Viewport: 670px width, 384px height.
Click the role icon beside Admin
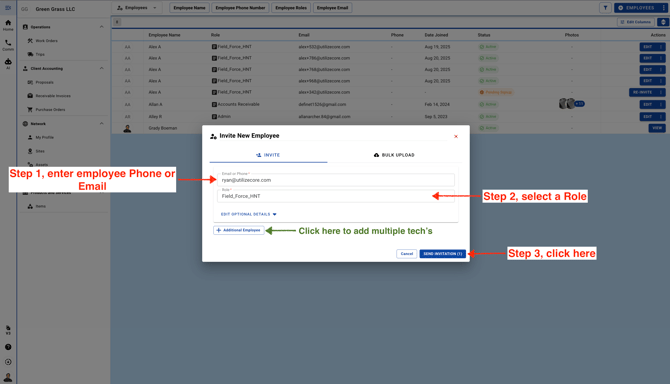(214, 117)
